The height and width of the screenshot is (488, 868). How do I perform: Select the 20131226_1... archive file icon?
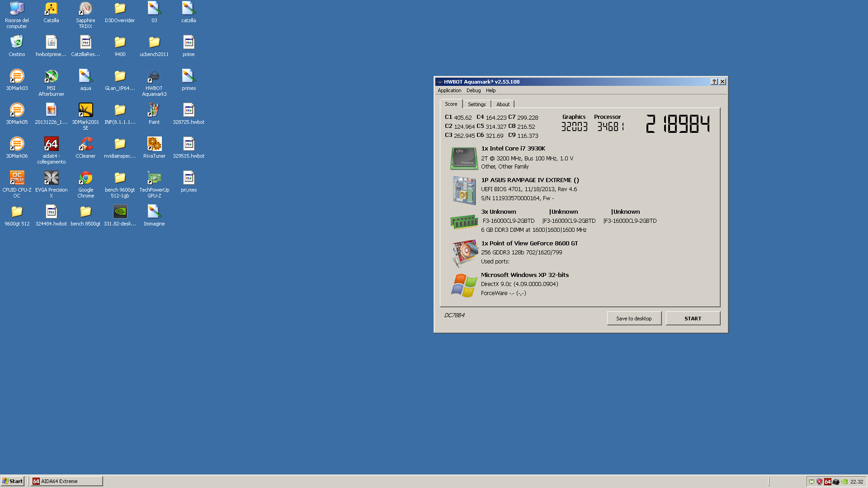(51, 113)
